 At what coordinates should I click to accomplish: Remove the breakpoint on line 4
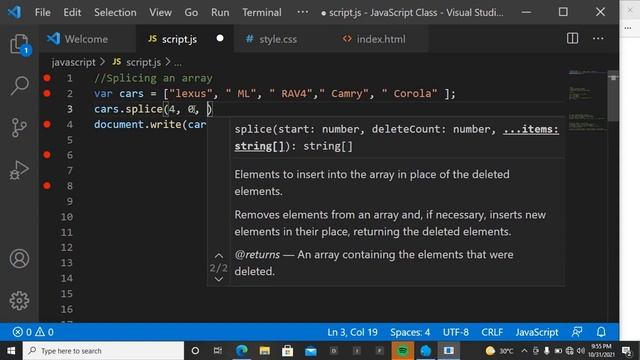coord(47,124)
